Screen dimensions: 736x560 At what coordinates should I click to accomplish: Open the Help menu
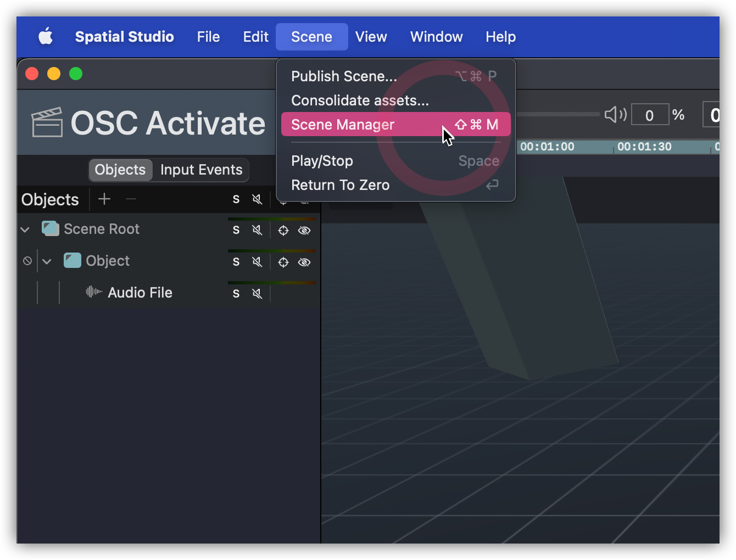501,37
